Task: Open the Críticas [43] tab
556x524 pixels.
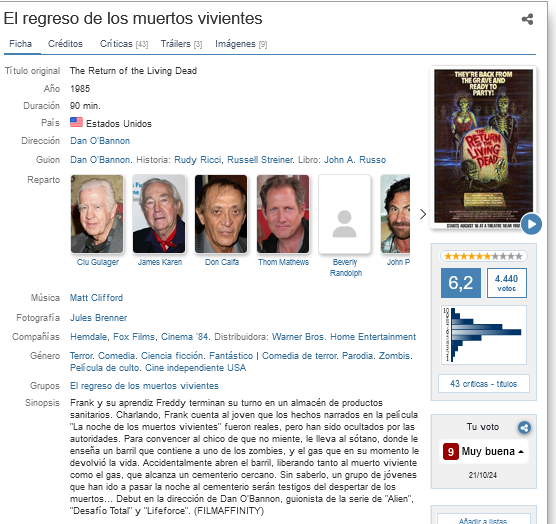Action: click(x=124, y=44)
